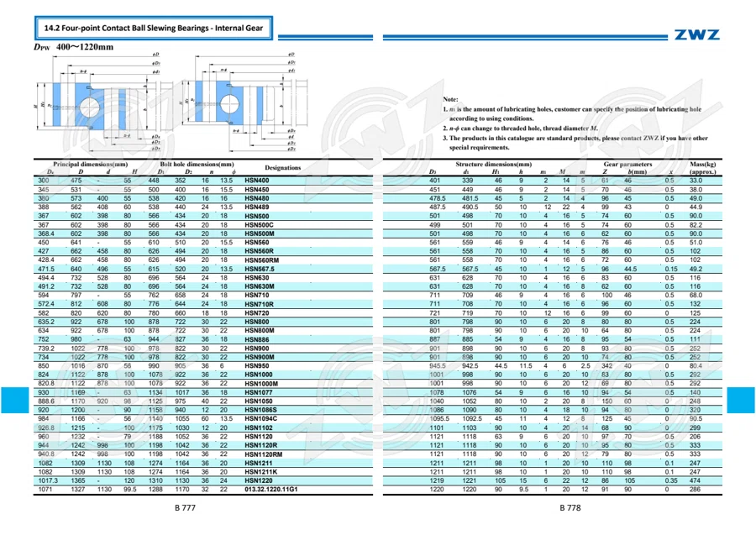Click the left bearing cross-section diagram
Screen dimensions: 756x535
pyautogui.click(x=99, y=102)
